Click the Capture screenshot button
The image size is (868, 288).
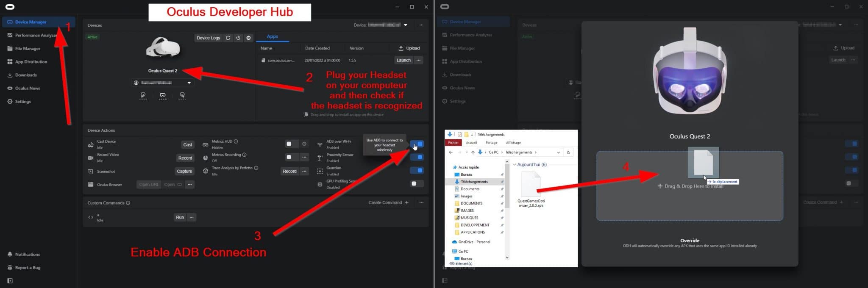pos(184,171)
